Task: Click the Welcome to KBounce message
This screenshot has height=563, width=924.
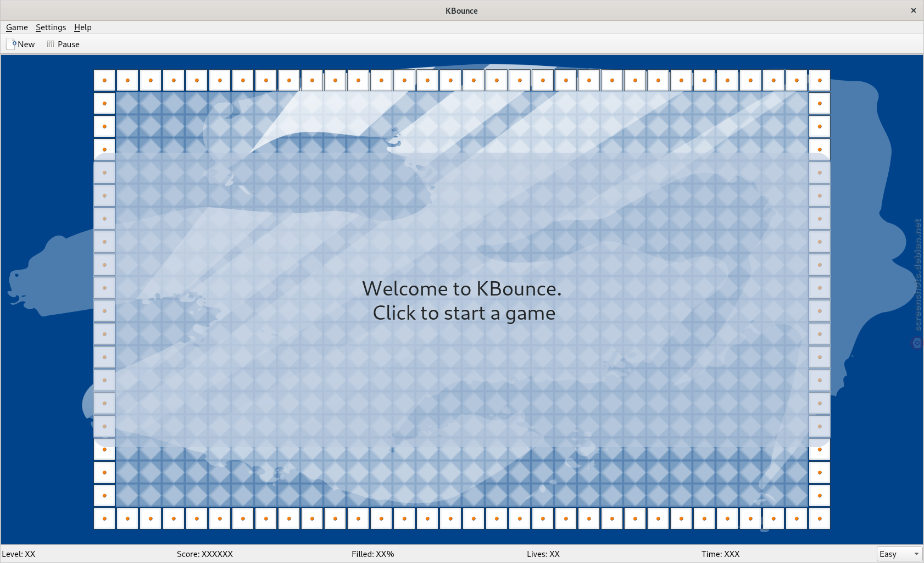Action: click(462, 300)
